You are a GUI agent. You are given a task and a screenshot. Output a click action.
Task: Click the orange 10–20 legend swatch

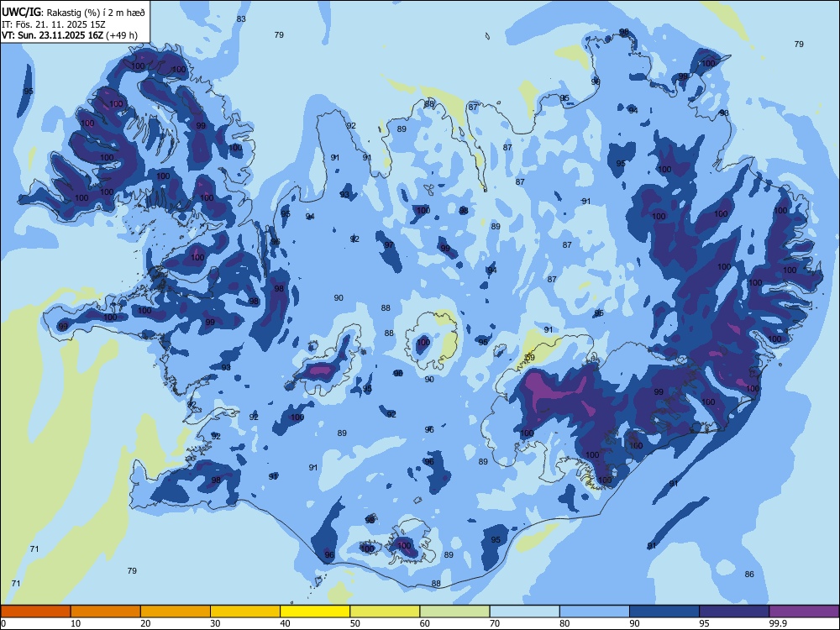(x=106, y=612)
